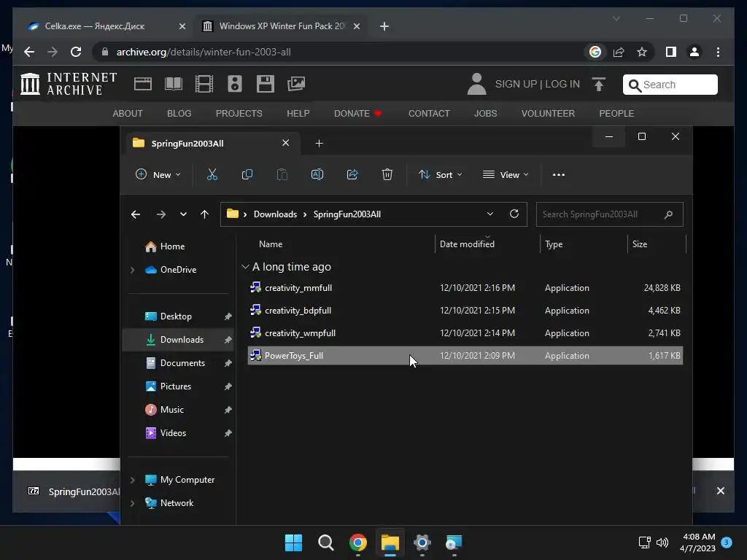Select the creativity_wmpfull file
Screen dimensions: 747x560
pyautogui.click(x=465, y=332)
